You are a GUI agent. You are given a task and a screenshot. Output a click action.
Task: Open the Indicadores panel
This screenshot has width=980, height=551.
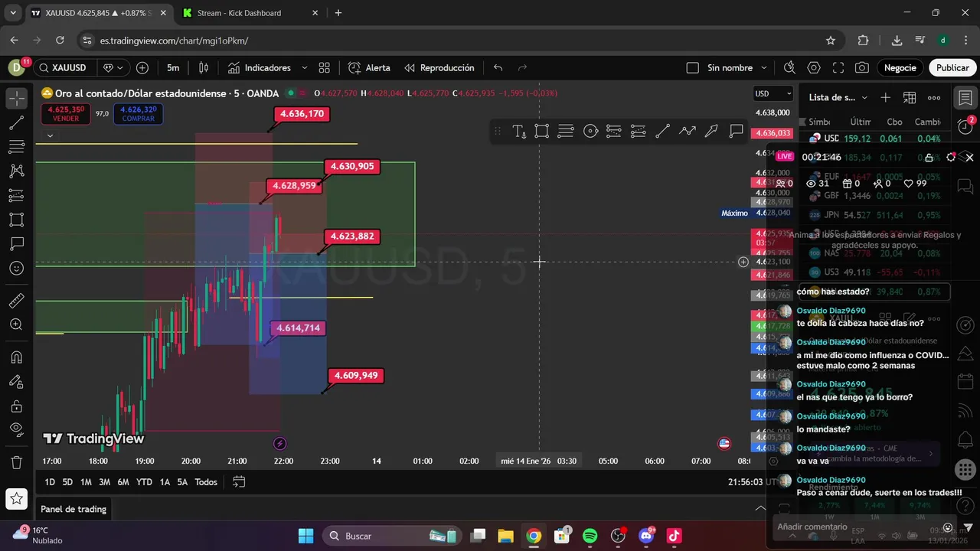coord(260,67)
